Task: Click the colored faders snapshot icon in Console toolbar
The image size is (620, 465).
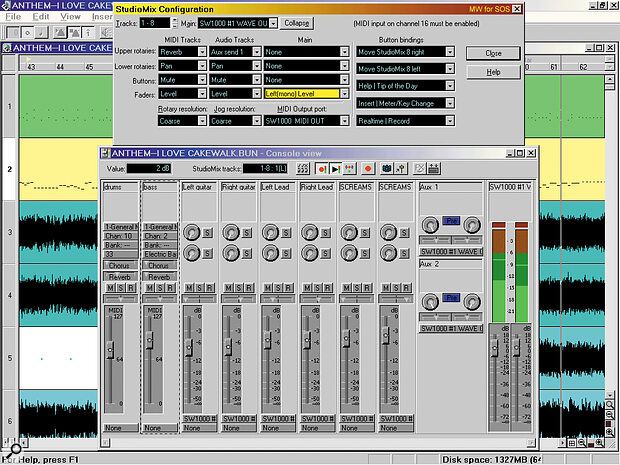Action: (349, 169)
